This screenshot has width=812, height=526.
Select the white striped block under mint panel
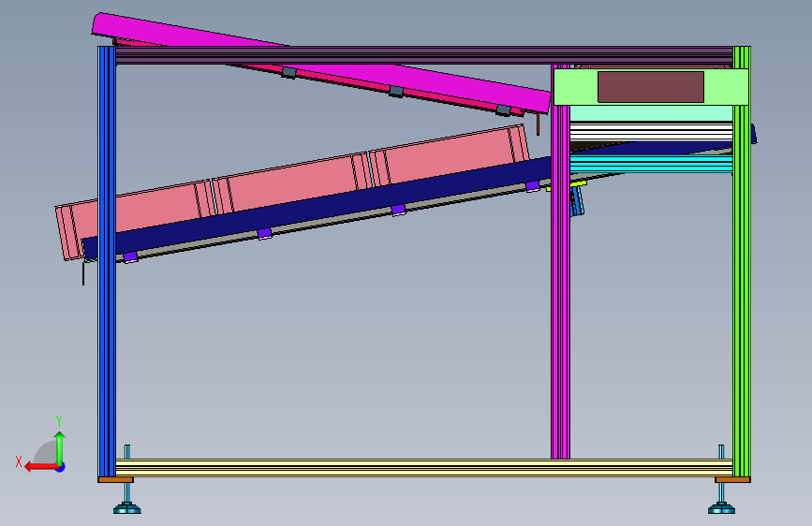pyautogui.click(x=651, y=131)
